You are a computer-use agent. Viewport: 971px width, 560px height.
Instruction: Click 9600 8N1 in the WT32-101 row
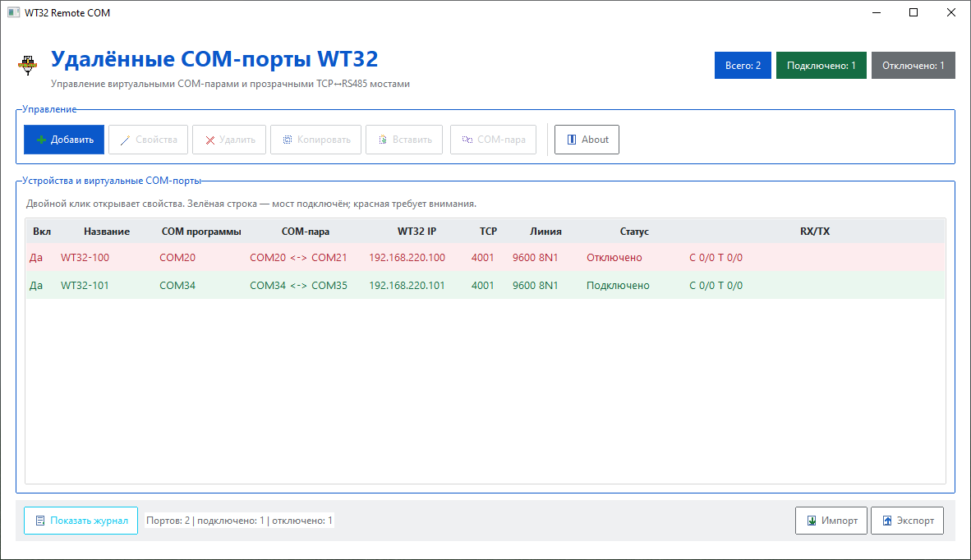pos(535,285)
